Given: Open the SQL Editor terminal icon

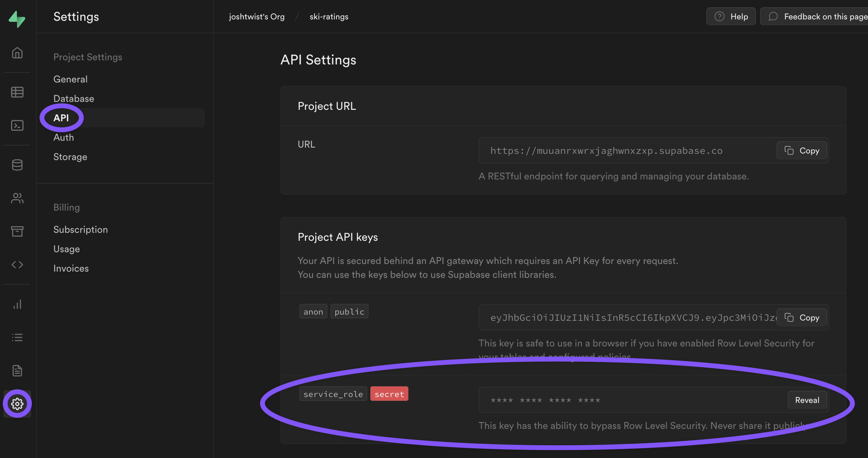Looking at the screenshot, I should tap(17, 125).
